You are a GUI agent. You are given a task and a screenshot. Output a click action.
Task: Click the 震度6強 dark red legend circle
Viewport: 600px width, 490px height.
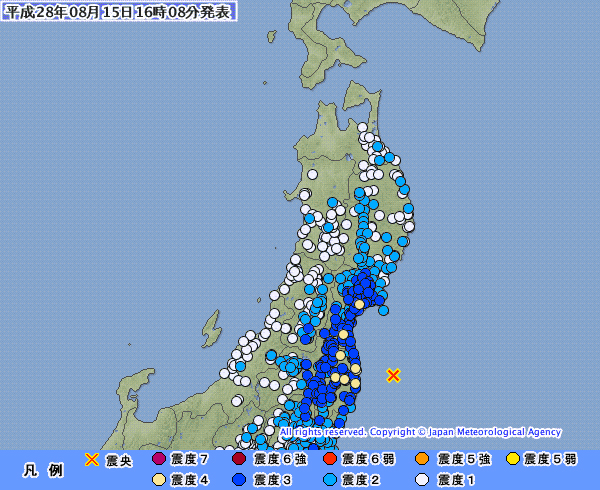coord(239,459)
